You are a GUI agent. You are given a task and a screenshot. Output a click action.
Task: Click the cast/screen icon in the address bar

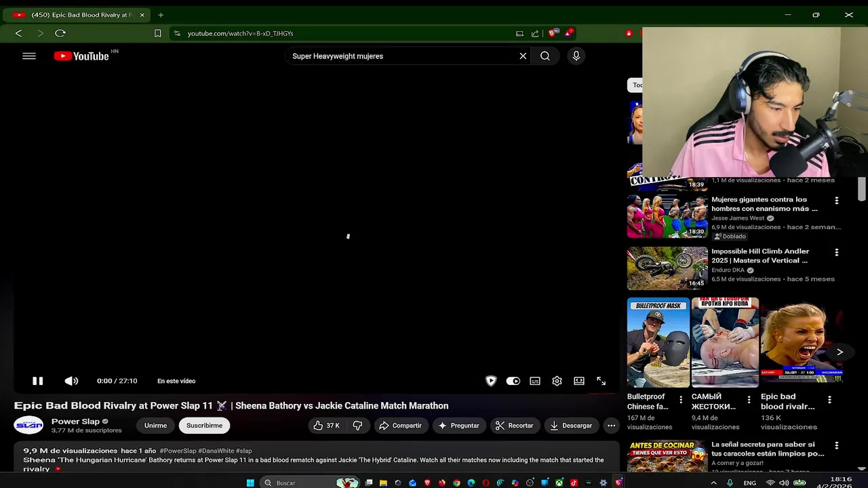click(519, 33)
